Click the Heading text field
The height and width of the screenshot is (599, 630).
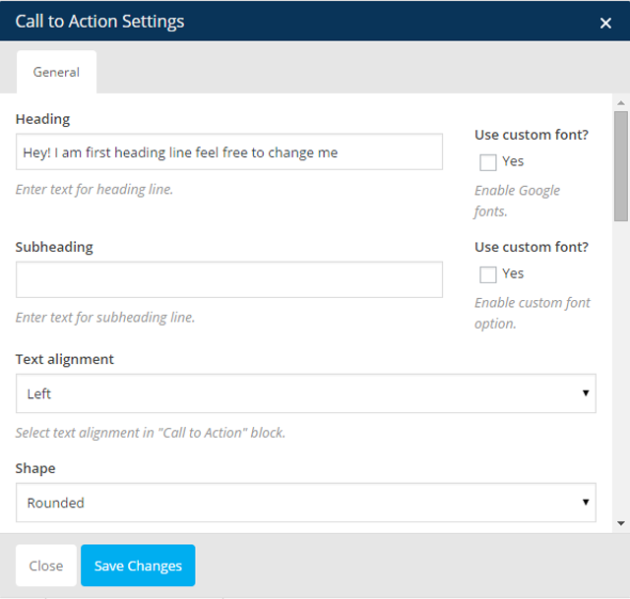click(229, 152)
